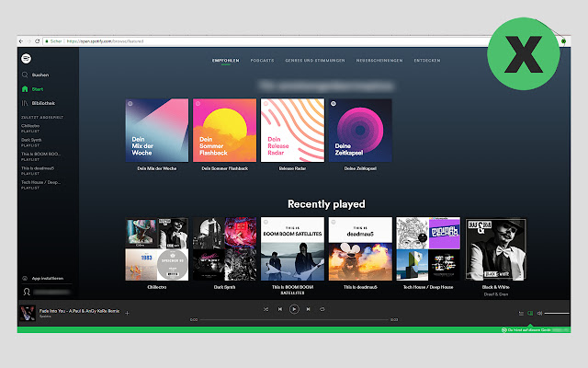Click the green device status bar
Screen dimensions: 588x368
tap(294, 330)
